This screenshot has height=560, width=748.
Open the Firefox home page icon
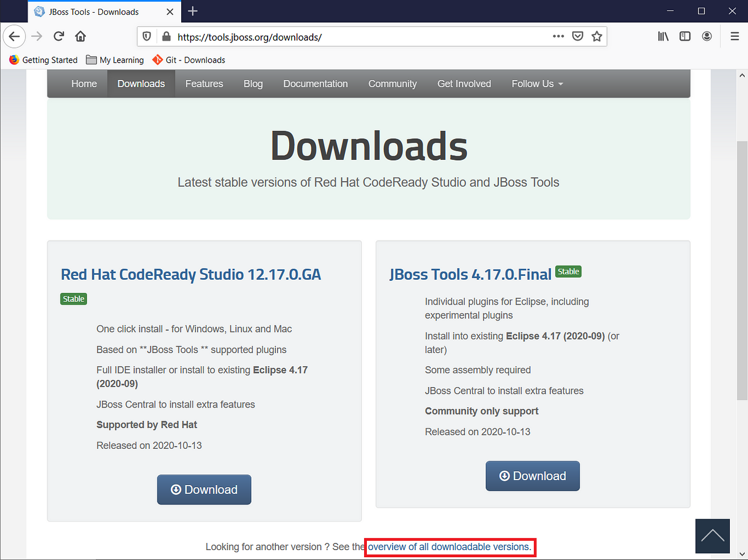click(80, 36)
